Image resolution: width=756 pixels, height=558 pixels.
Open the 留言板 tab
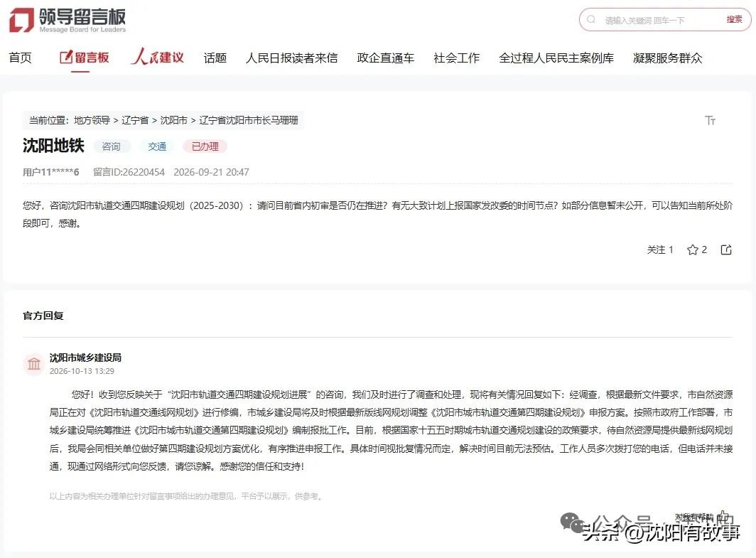84,58
